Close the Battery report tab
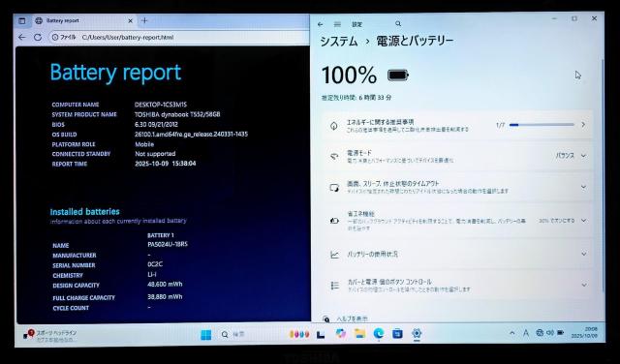The image size is (620, 364). [x=130, y=21]
